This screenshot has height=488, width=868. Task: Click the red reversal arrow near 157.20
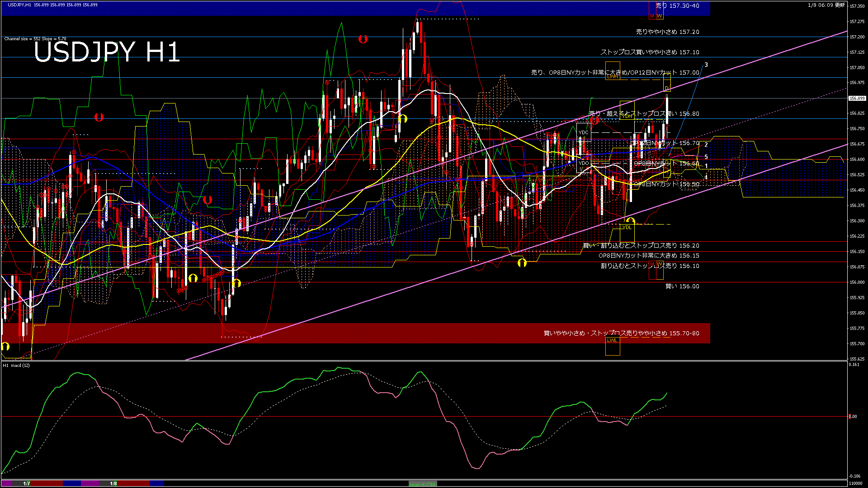click(363, 39)
